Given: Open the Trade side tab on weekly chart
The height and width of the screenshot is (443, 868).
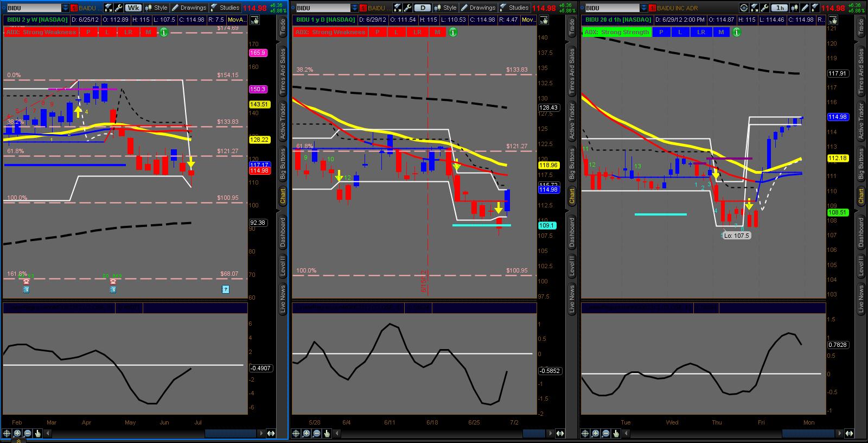Looking at the screenshot, I should point(283,27).
